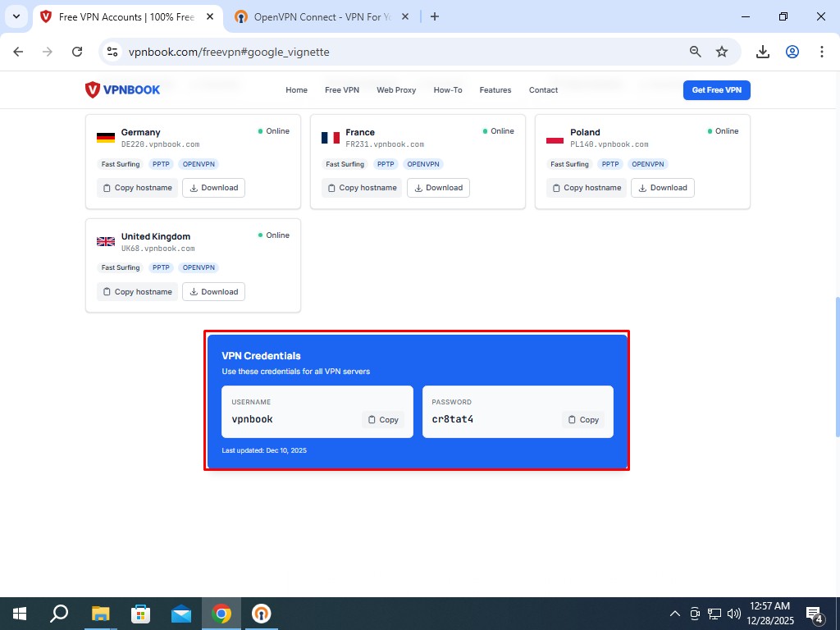Open Chrome three-dot menu

point(822,52)
